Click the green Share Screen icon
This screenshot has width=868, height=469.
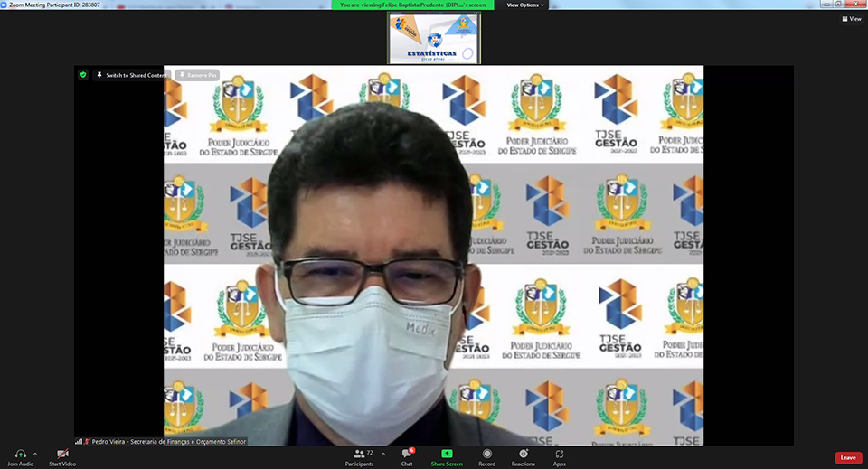click(447, 454)
